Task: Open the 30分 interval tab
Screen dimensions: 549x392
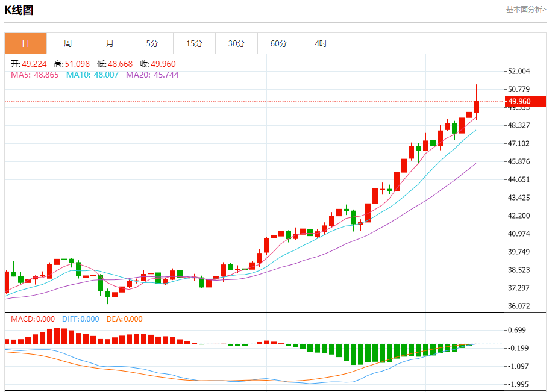Action: (236, 43)
